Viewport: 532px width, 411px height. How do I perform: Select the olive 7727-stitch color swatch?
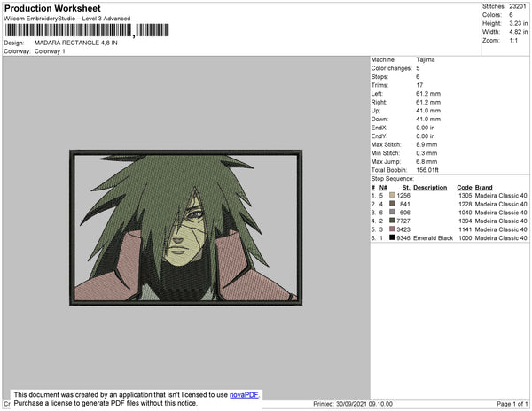392,221
